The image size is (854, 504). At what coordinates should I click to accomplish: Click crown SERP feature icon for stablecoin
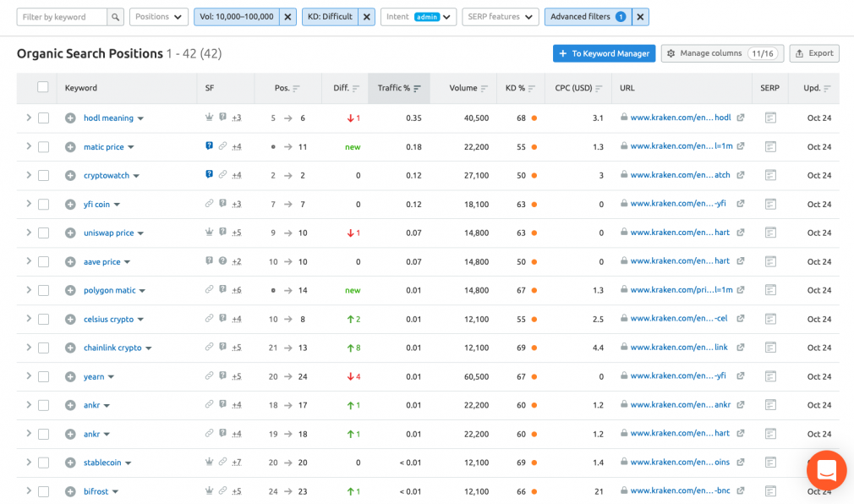coord(209,463)
